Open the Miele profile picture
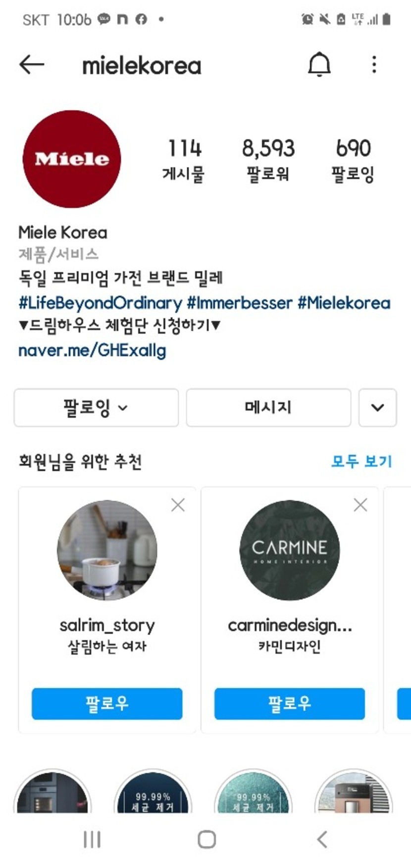Image resolution: width=411 pixels, height=868 pixels. point(72,159)
